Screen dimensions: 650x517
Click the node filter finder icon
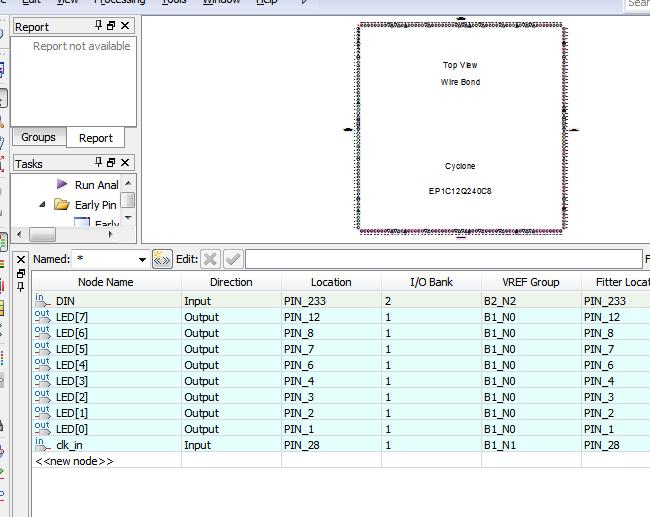coord(161,259)
